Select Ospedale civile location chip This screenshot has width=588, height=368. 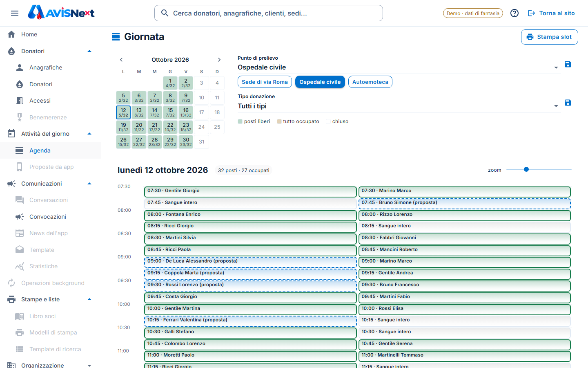320,82
